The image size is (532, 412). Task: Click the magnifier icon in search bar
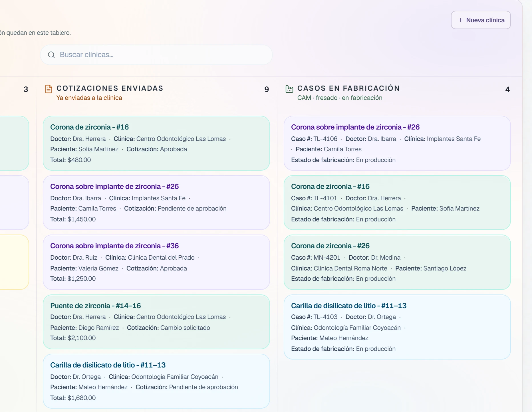[x=51, y=55]
